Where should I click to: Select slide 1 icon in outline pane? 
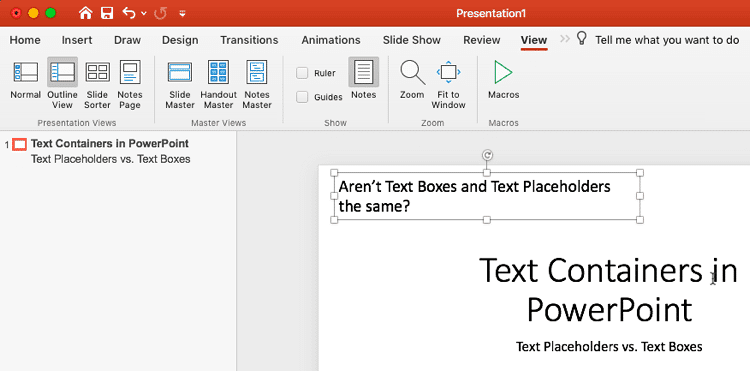point(20,144)
